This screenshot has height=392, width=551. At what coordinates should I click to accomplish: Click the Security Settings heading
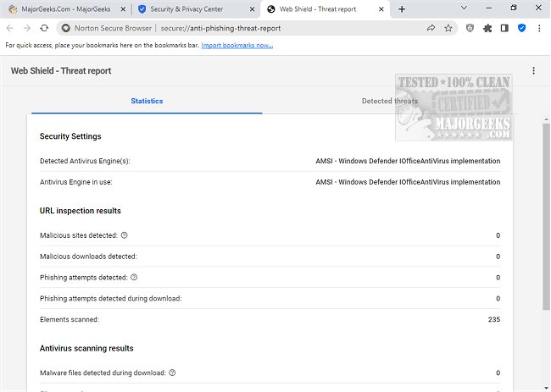70,136
